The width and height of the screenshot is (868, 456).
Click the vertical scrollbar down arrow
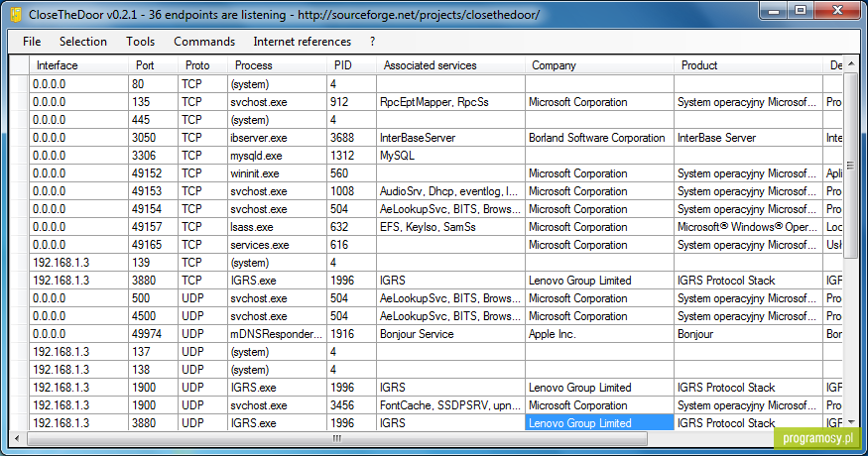tap(851, 423)
